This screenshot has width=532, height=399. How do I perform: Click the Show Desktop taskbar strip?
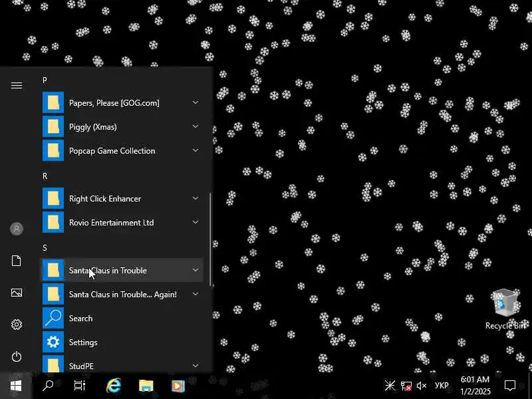tap(530, 386)
